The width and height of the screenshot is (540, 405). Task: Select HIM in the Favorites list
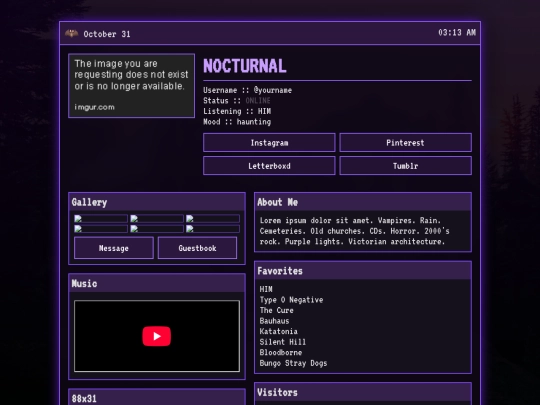coord(266,289)
